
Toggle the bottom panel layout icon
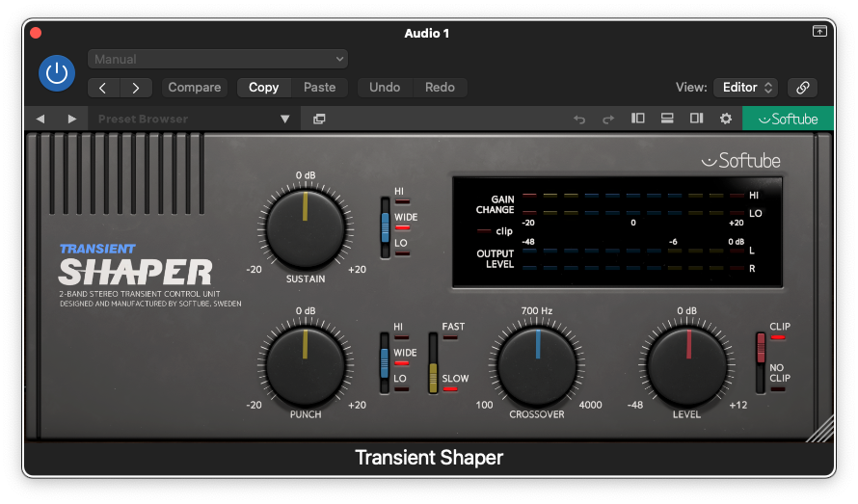pos(667,119)
